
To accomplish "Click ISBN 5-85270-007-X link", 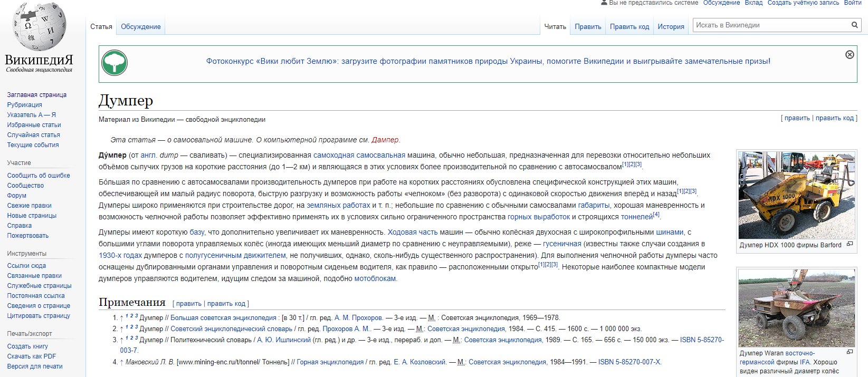I will tap(629, 362).
